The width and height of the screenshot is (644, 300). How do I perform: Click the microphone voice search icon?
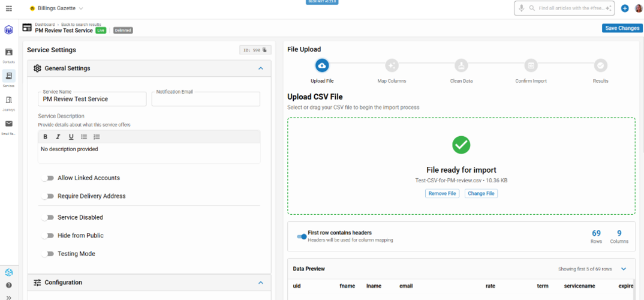(x=522, y=8)
